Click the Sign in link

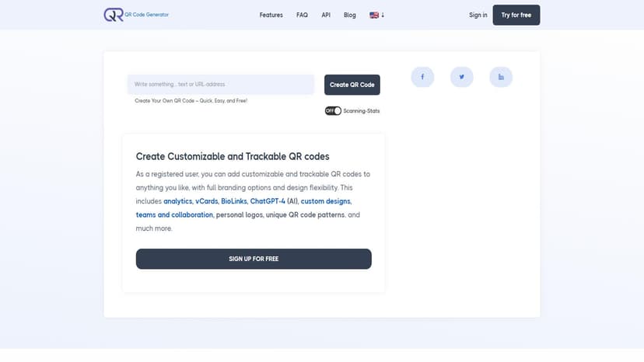pos(478,16)
